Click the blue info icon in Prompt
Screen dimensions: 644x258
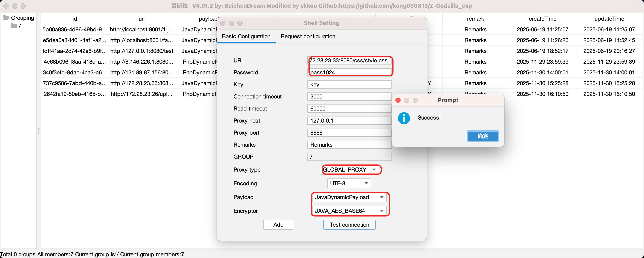pyautogui.click(x=404, y=118)
